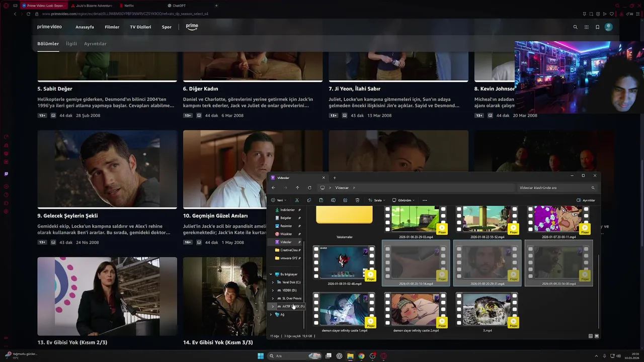
Task: Go up one folder level in Explorer
Action: click(297, 188)
